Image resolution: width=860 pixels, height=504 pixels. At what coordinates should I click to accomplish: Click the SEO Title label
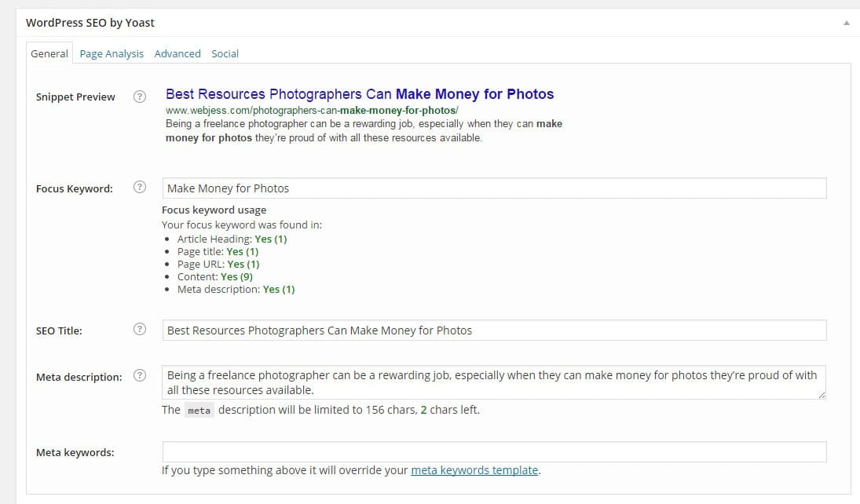coord(59,331)
